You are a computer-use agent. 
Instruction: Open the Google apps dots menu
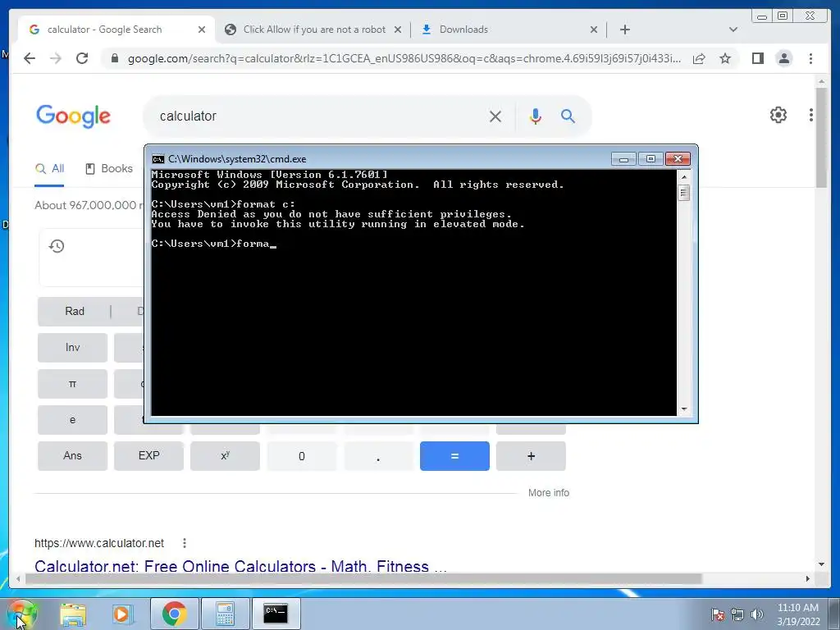811,115
